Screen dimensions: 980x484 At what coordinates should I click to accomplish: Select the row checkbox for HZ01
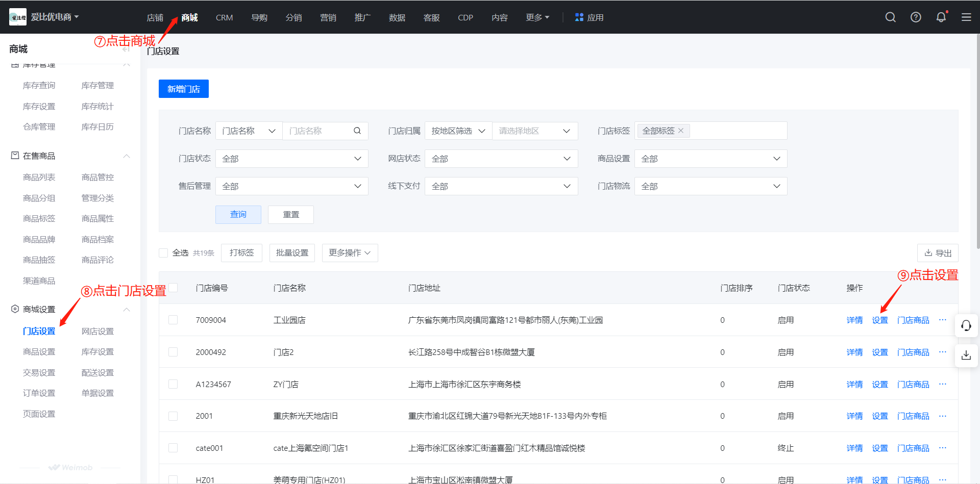click(173, 479)
